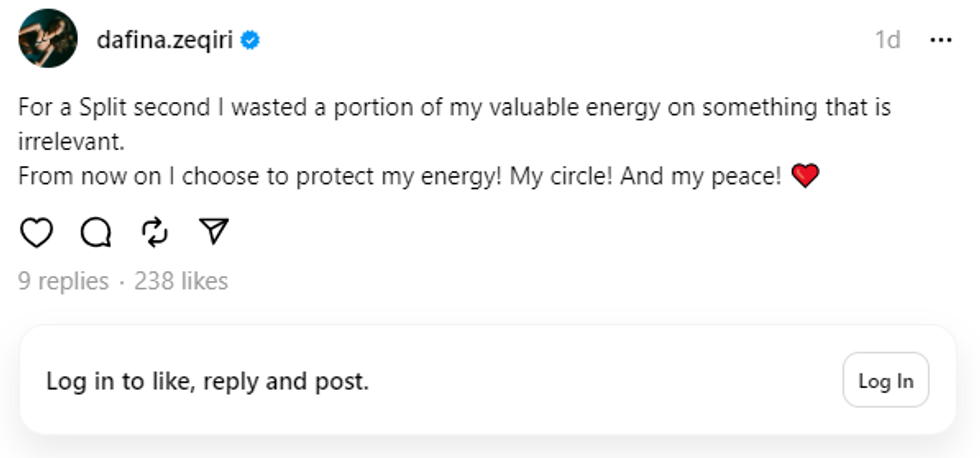Click the word "irrelevant." in the post

pos(71,141)
